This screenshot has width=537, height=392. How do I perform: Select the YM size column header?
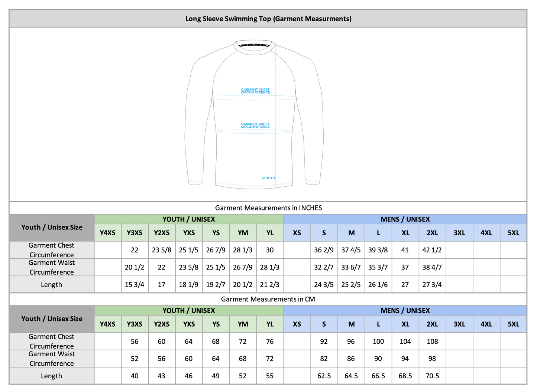[x=243, y=233]
